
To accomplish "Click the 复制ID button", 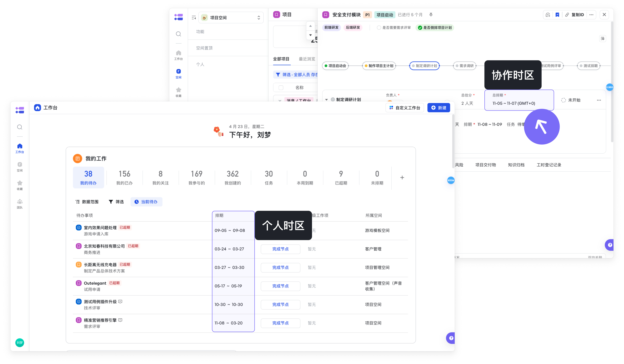I will [x=575, y=15].
